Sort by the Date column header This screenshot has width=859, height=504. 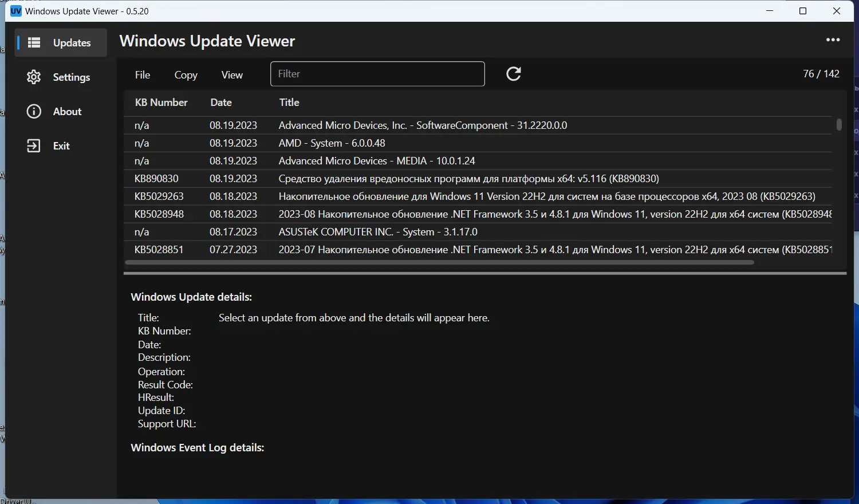[x=221, y=103]
